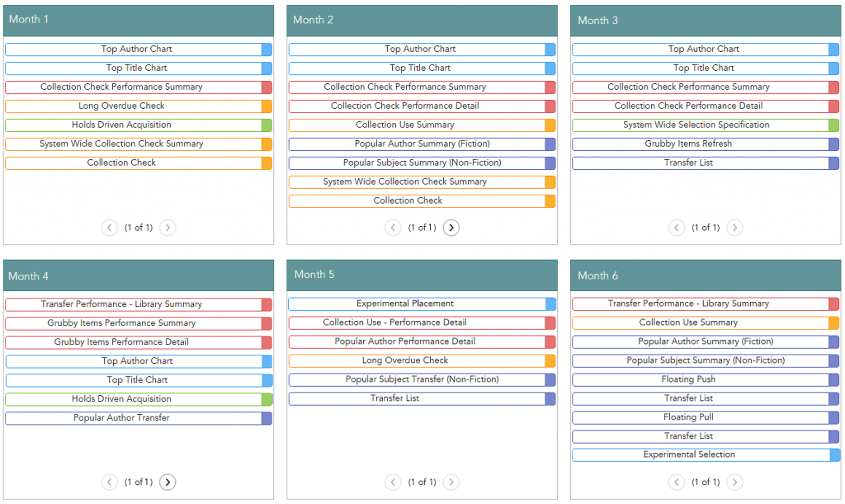Open System Wide Selection Specification in Month 3
This screenshot has width=845, height=504.
(x=700, y=125)
